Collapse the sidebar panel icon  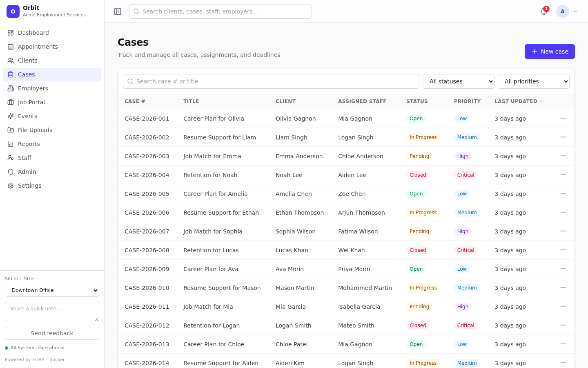coord(118,11)
